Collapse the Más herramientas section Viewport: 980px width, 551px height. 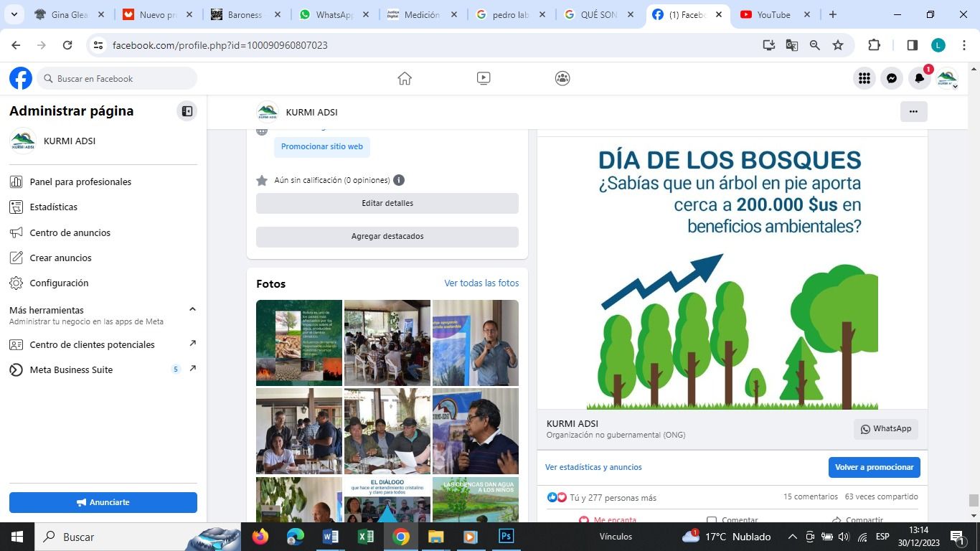coord(192,309)
